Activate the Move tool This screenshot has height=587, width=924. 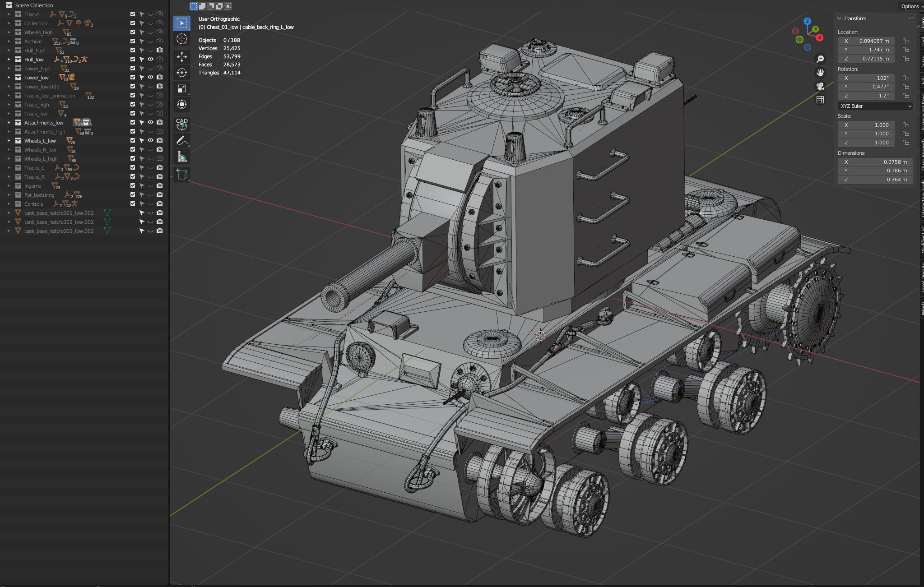click(x=182, y=56)
